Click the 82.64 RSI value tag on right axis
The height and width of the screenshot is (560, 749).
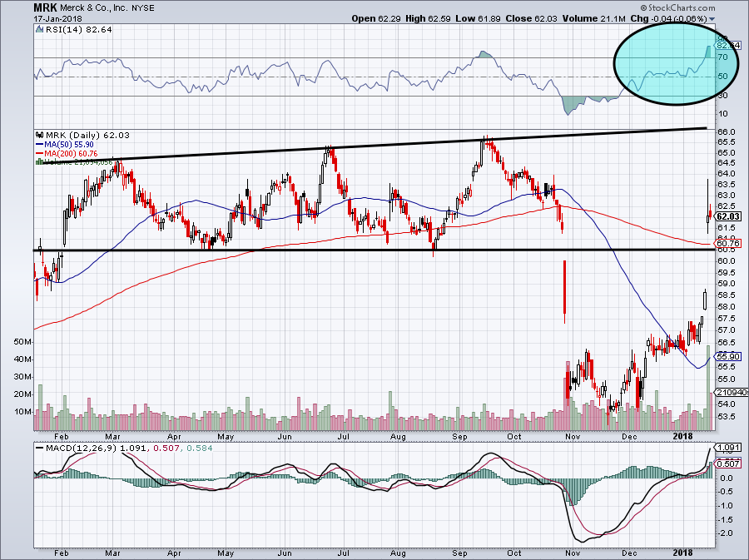[x=728, y=46]
